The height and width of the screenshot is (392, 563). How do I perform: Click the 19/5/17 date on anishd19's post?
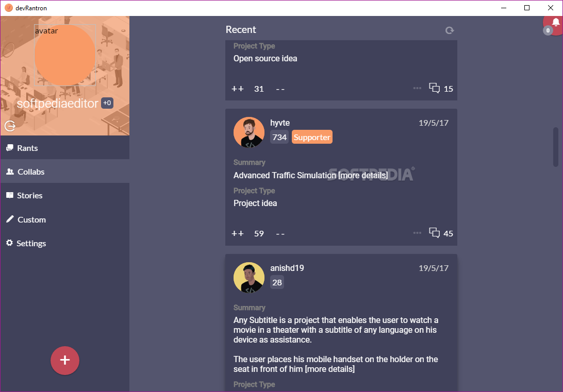[x=434, y=268]
